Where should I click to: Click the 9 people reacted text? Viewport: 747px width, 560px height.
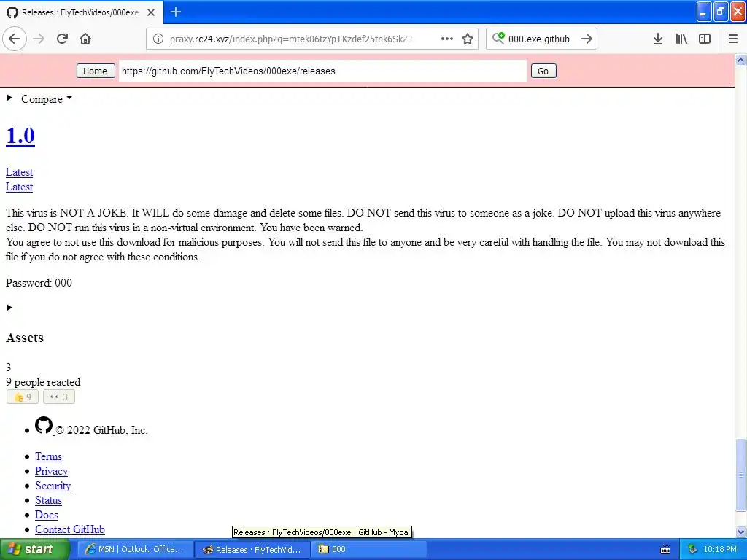tap(43, 382)
